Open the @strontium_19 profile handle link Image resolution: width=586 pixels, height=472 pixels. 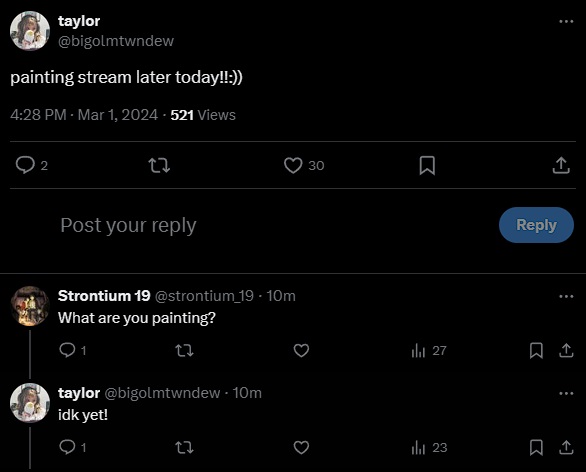coord(204,296)
